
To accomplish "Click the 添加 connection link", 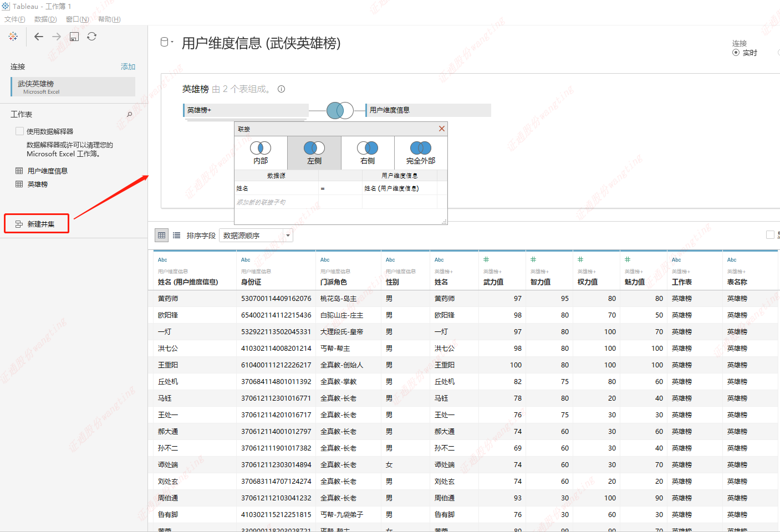I will tap(128, 66).
